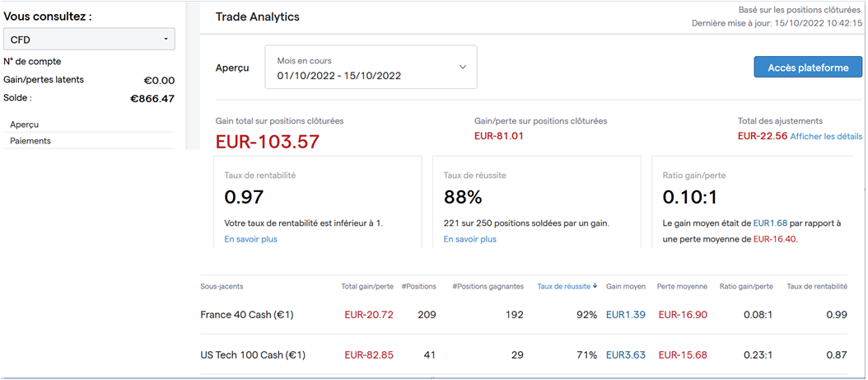Screen dimensions: 868x380
Task: Select Paiements in the left sidebar
Action: tap(30, 141)
